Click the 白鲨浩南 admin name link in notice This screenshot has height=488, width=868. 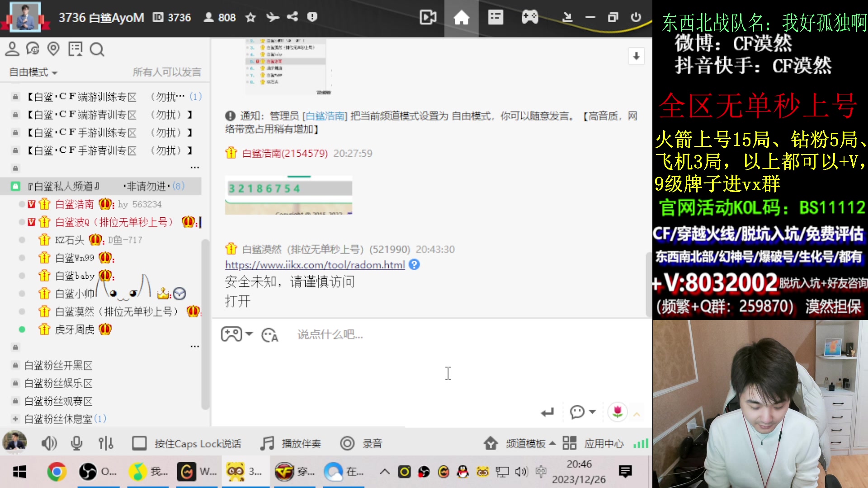(x=325, y=116)
